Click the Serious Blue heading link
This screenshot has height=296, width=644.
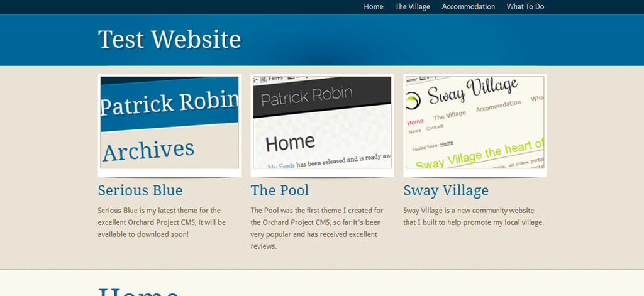click(x=140, y=190)
